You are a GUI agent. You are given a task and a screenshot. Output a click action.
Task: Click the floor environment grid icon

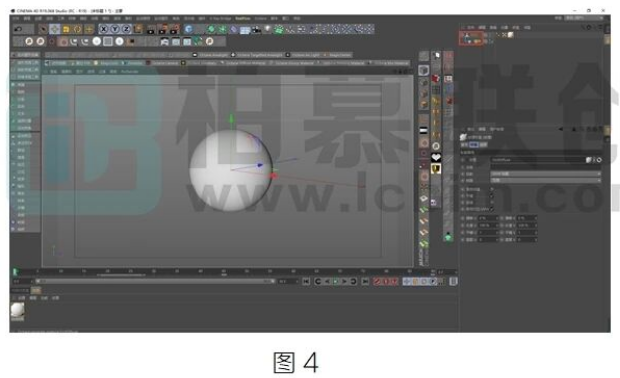245,30
